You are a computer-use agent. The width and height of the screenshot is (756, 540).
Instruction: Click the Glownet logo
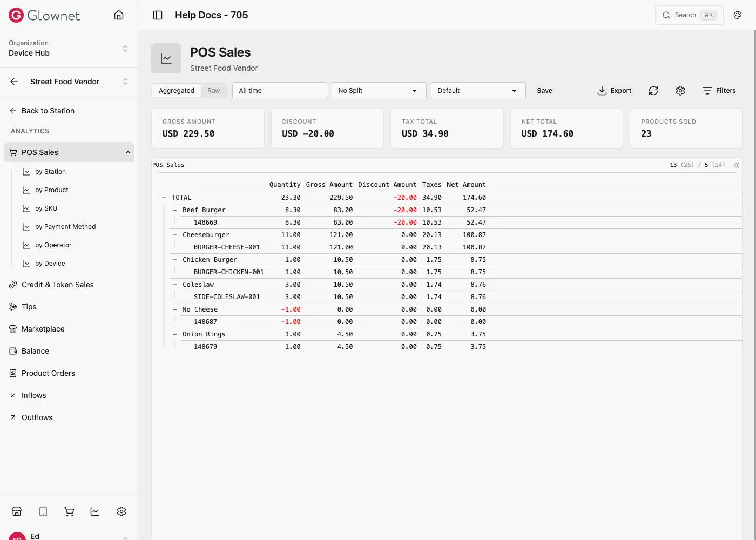click(44, 15)
